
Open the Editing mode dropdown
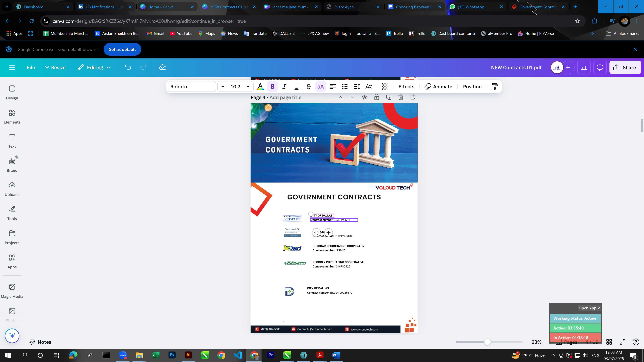click(94, 67)
